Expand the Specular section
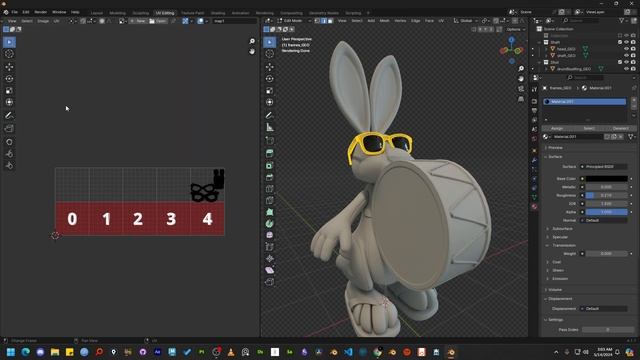The height and width of the screenshot is (360, 640). [560, 237]
